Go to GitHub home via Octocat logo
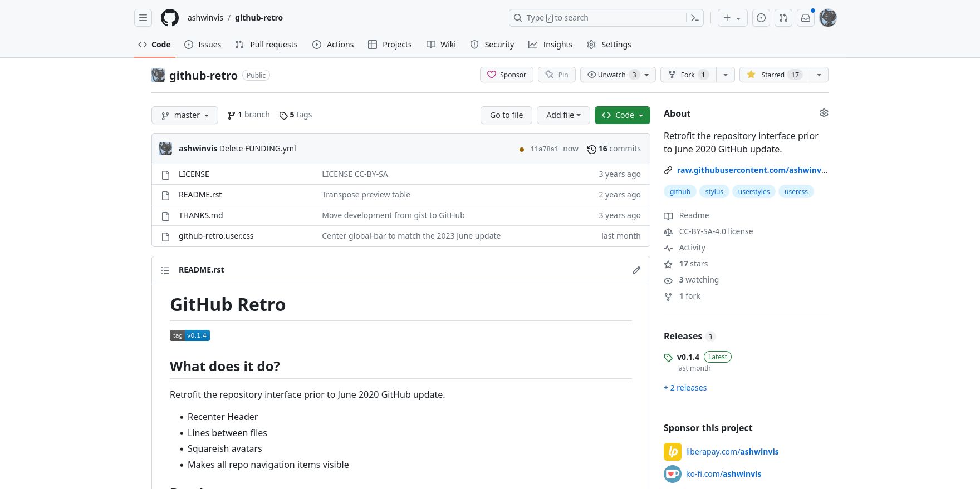Image resolution: width=980 pixels, height=489 pixels. click(170, 18)
